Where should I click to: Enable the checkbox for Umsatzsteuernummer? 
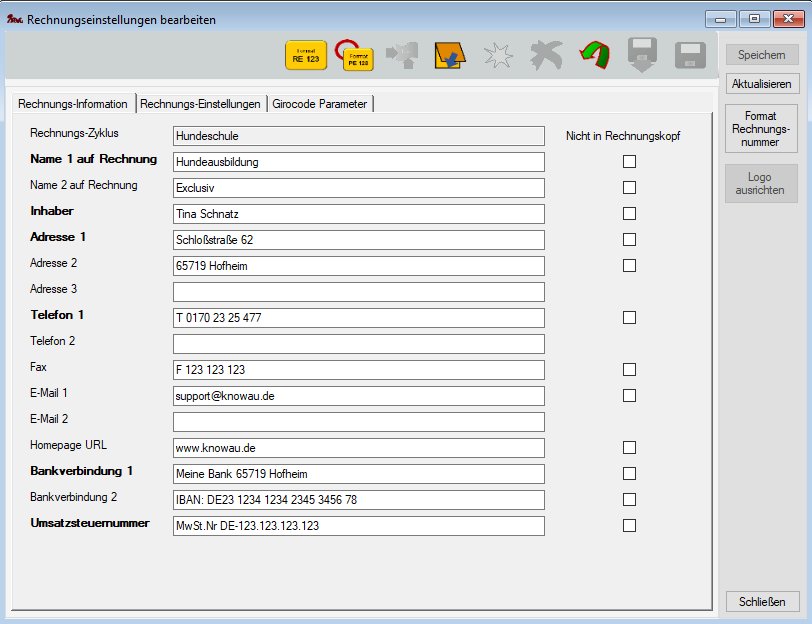pos(629,525)
